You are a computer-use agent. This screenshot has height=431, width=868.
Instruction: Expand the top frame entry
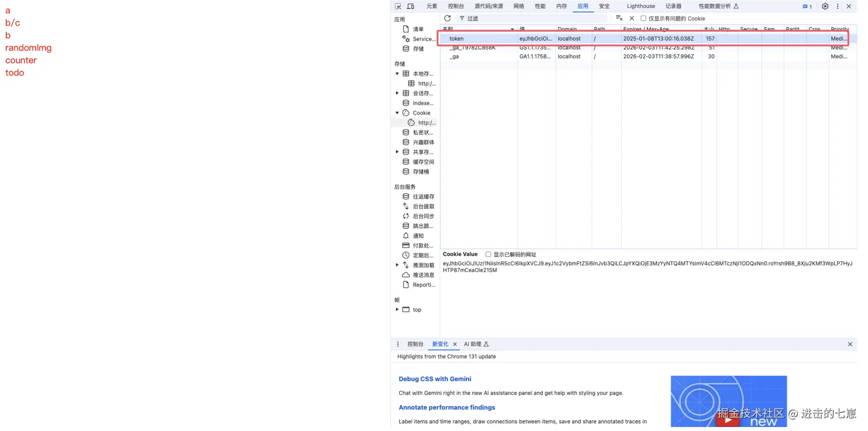pyautogui.click(x=397, y=309)
